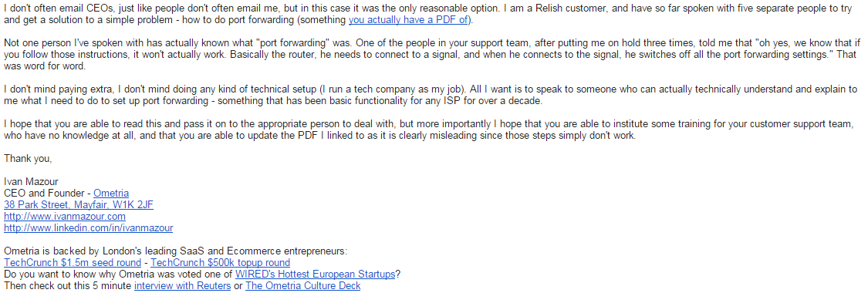Screen dimensions: 868x293
Task: Click the paragraph starting "I hope that you are able"
Action: (x=432, y=130)
